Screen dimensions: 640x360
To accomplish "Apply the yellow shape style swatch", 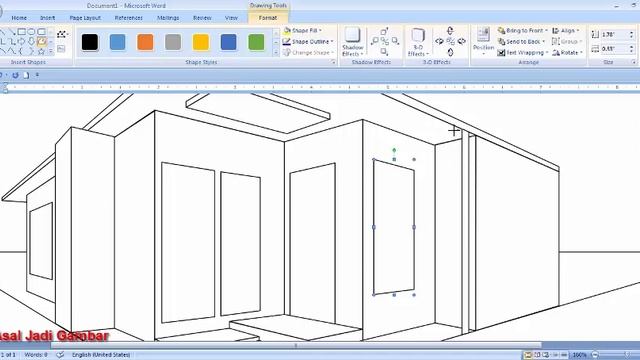I will [201, 42].
